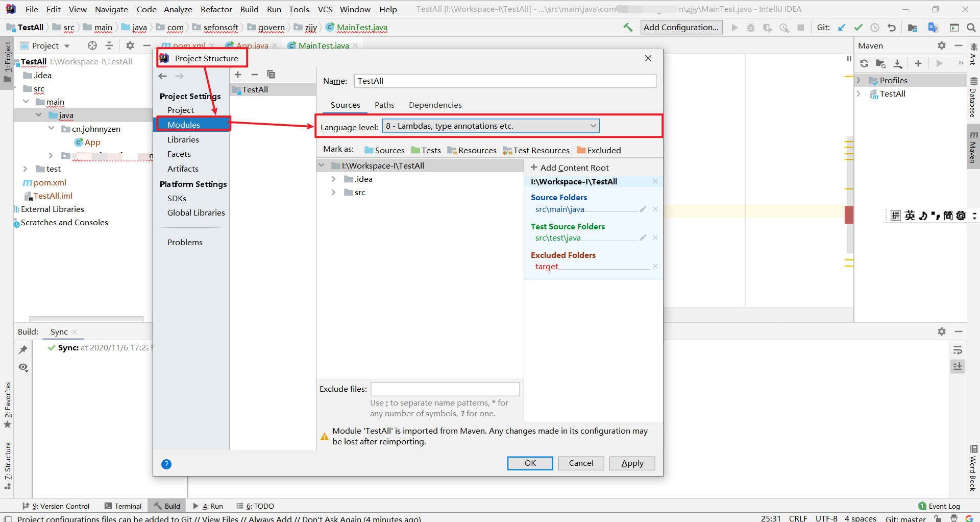Click the Maven add project plus icon
Viewport: 980px width, 522px height.
click(x=918, y=63)
